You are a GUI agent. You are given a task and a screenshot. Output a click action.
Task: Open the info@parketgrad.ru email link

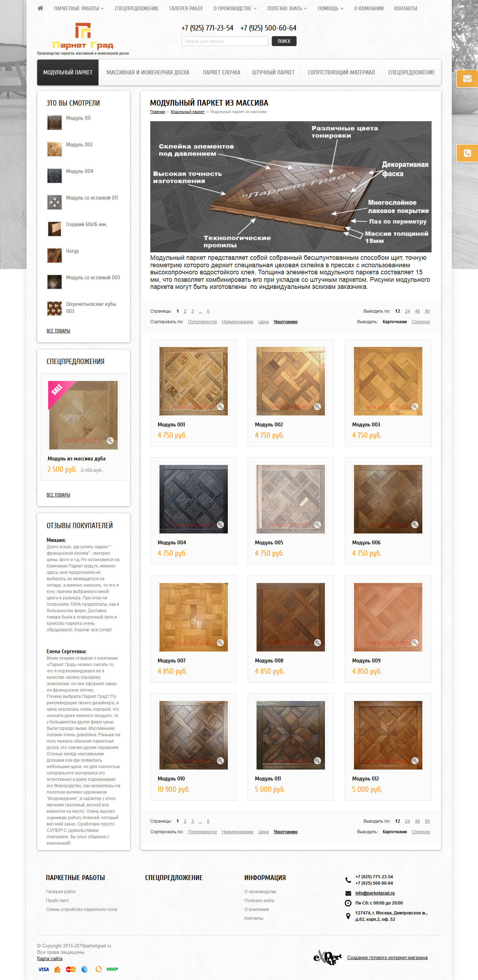point(375,893)
